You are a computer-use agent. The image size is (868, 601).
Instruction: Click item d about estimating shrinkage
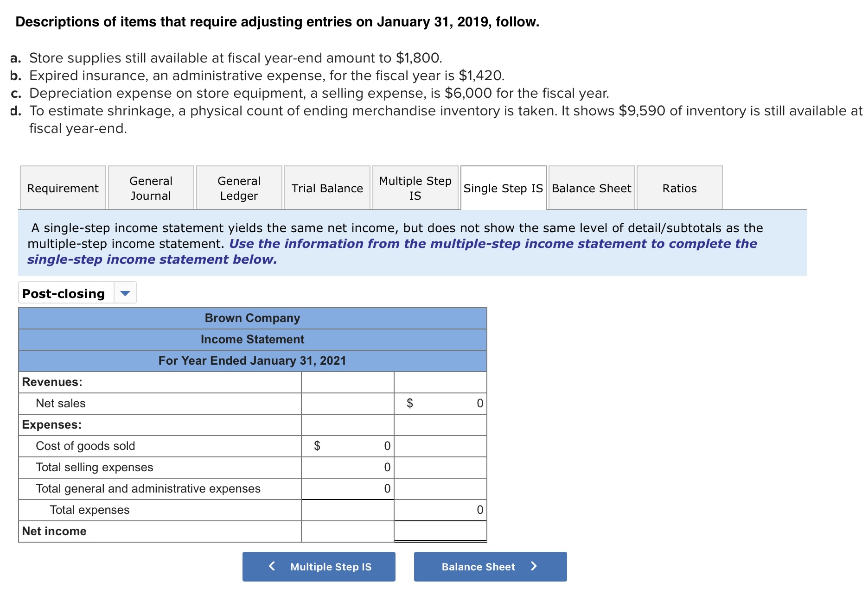(436, 120)
